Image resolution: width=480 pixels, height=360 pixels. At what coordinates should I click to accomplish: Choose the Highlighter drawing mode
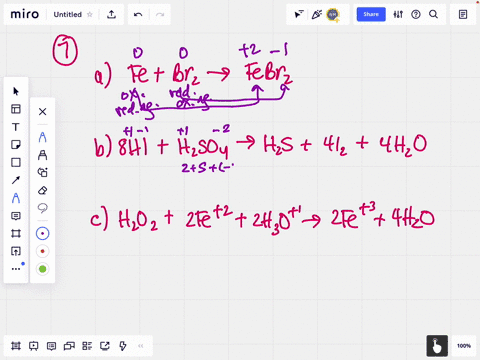pos(42,155)
